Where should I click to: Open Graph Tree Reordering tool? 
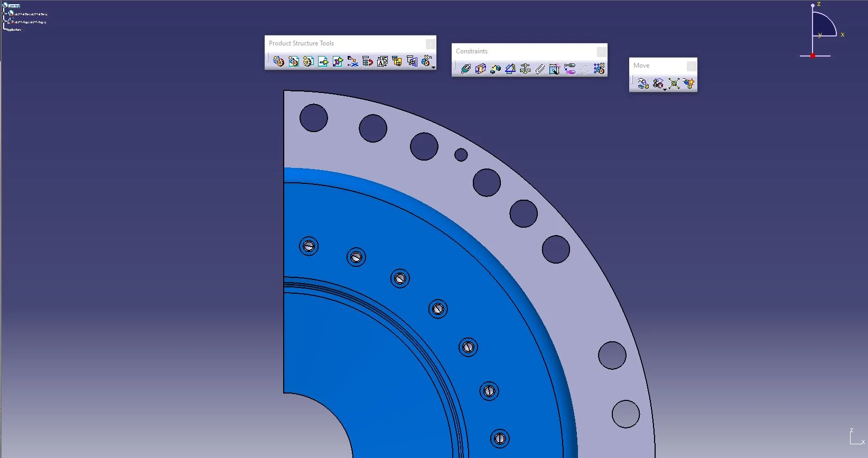coord(368,62)
